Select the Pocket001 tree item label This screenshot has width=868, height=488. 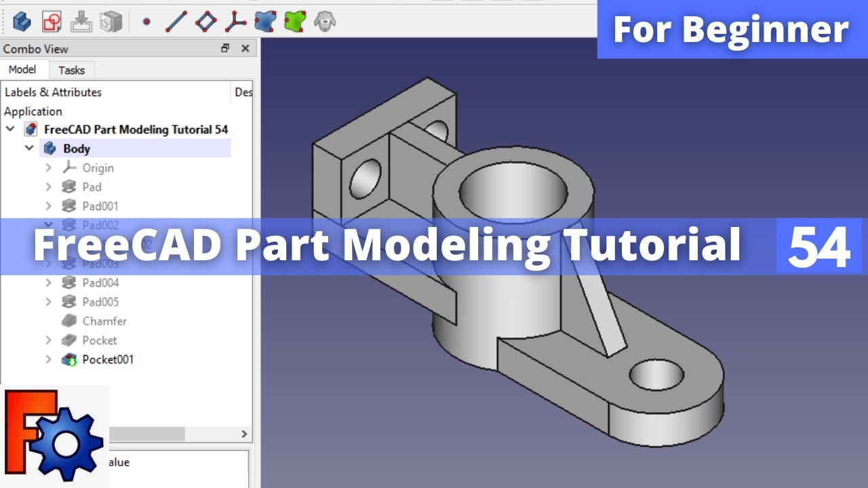108,359
